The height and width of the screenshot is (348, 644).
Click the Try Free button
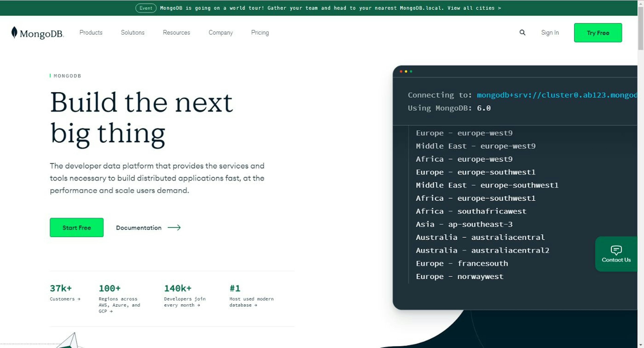click(598, 33)
